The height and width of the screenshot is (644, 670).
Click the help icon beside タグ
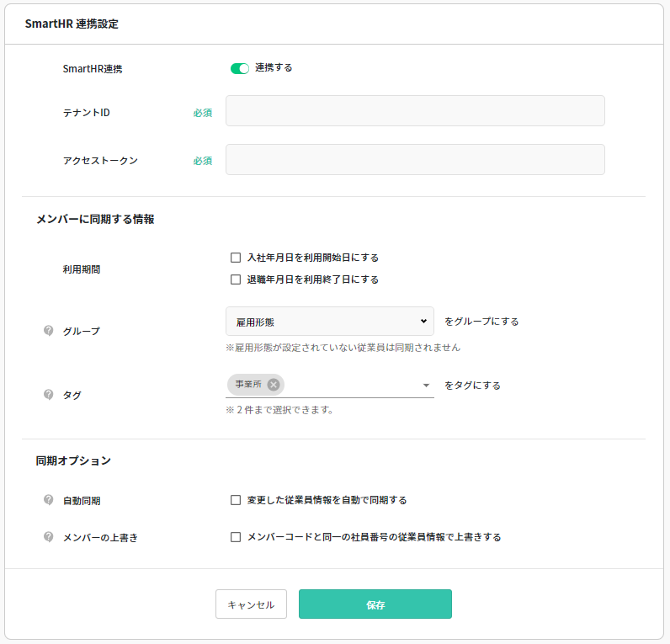pyautogui.click(x=49, y=394)
